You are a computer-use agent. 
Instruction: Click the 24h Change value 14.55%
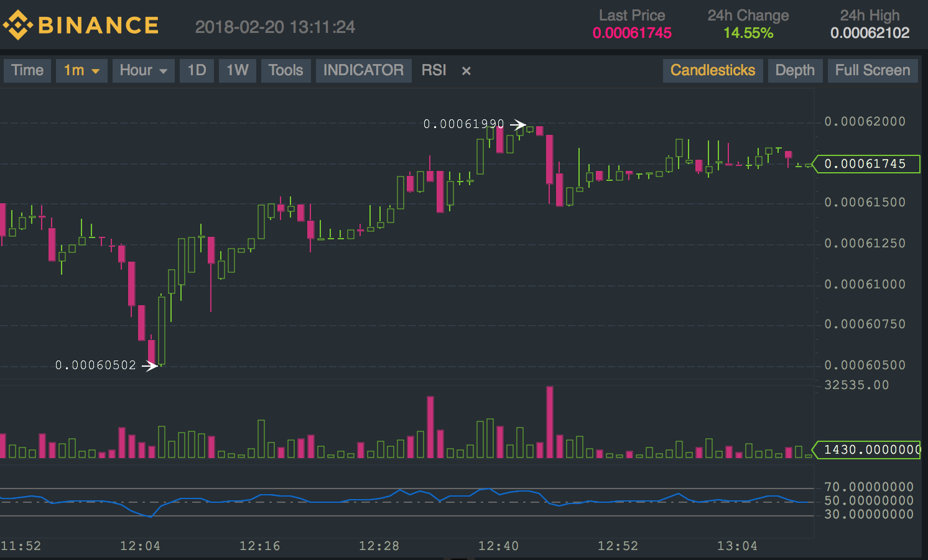pos(748,33)
